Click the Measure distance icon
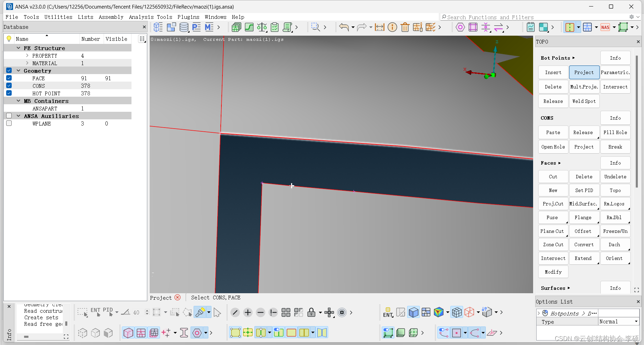Viewport: 644px width, 345px height. tap(379, 27)
